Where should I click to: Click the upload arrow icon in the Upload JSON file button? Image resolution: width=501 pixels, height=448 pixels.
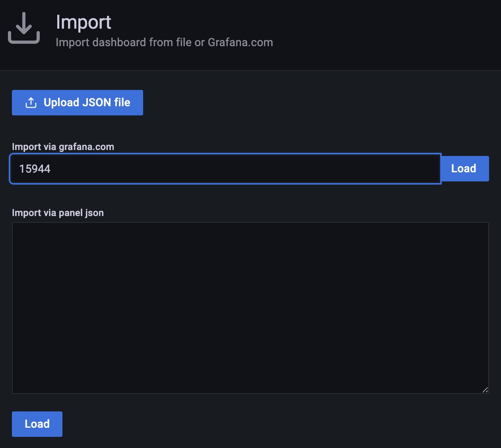(x=31, y=103)
